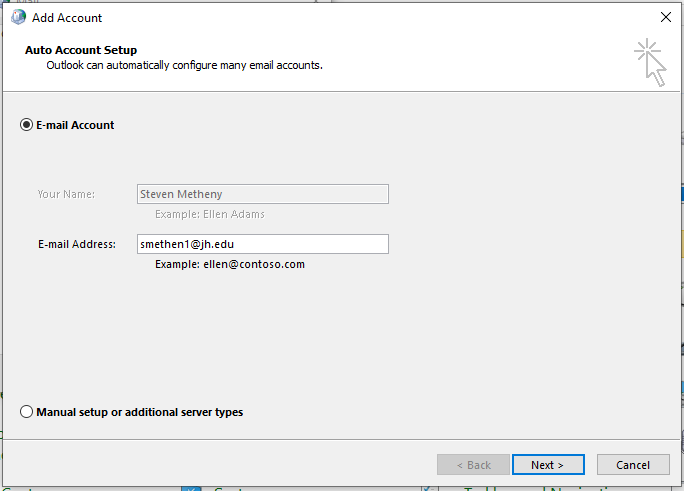684x491 pixels.
Task: Click the Manual setup option label text
Action: [x=140, y=412]
